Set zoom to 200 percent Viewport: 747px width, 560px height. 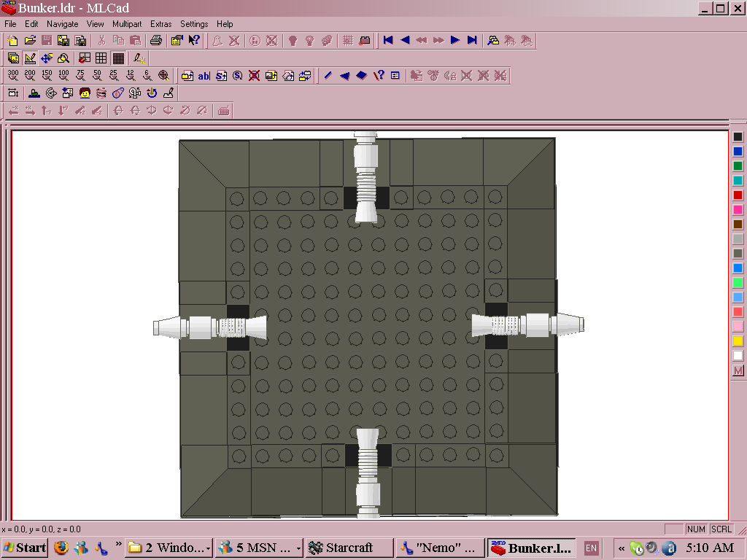[x=30, y=75]
